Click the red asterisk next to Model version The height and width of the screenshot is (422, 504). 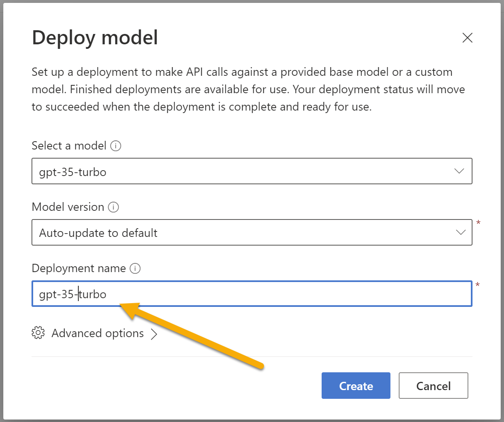click(x=478, y=222)
